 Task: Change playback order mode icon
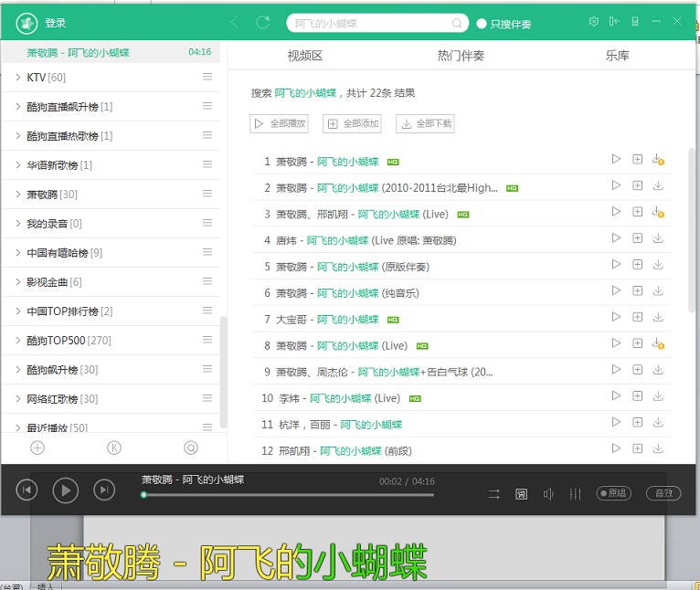[x=494, y=494]
